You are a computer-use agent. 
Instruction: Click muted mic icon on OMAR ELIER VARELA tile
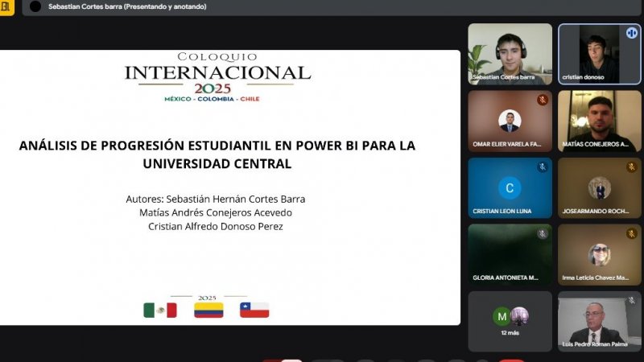pos(543,100)
